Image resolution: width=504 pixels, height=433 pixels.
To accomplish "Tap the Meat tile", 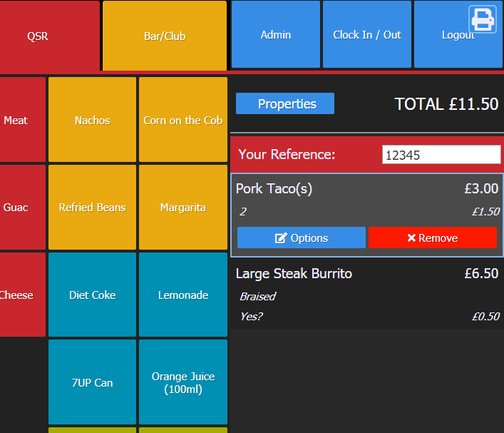I will pos(23,119).
